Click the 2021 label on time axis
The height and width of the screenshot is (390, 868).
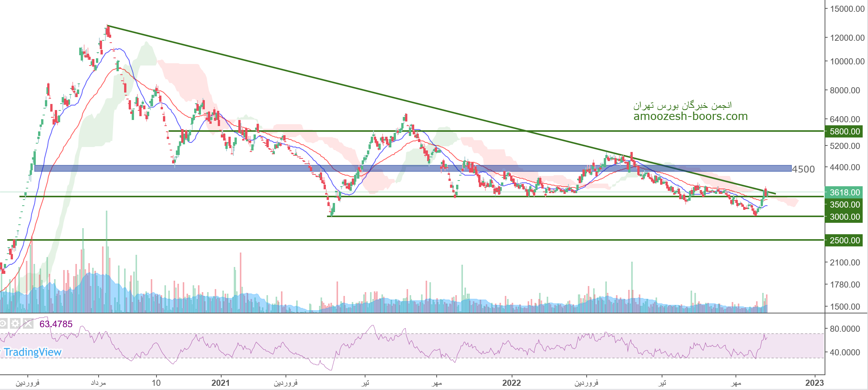pos(220,383)
